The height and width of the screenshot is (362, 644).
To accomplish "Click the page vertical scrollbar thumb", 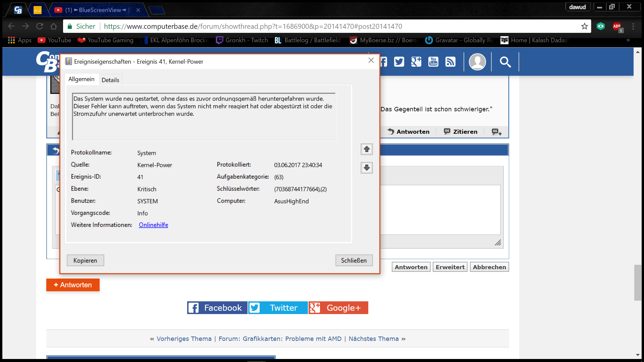I will 638,282.
